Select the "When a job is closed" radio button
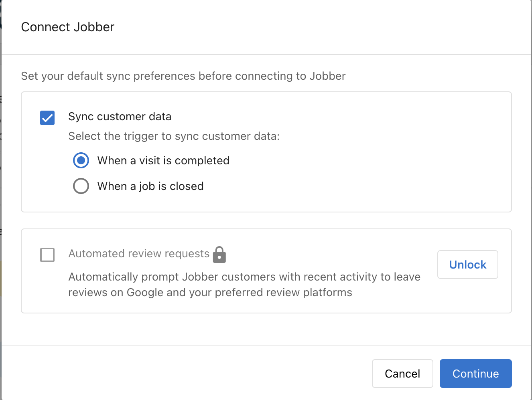Screen dimensions: 532x400 pyautogui.click(x=81, y=186)
